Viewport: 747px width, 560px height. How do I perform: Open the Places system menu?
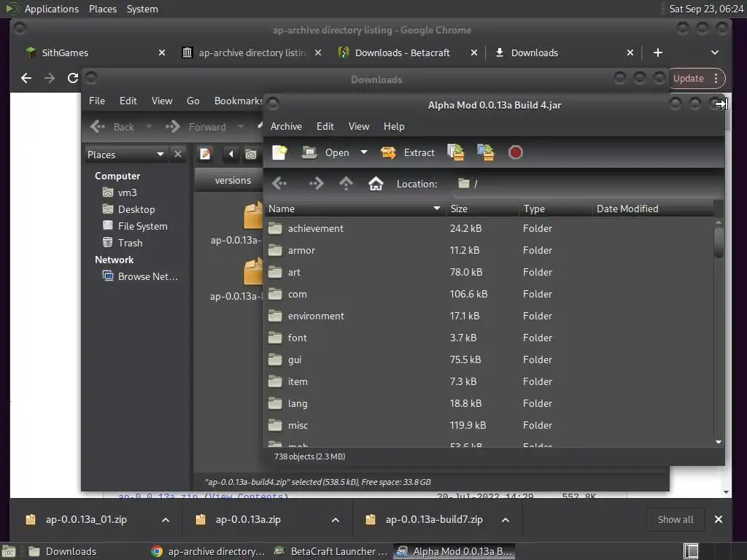(x=102, y=9)
